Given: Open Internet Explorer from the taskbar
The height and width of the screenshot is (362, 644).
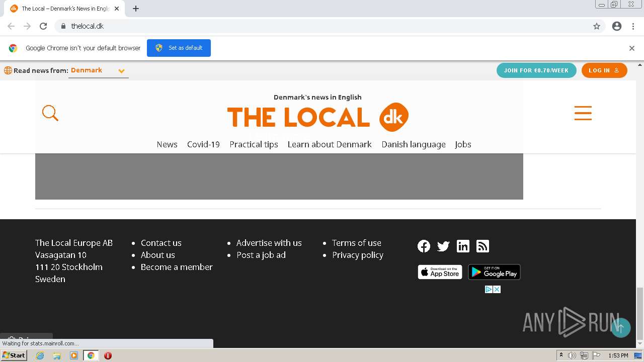Looking at the screenshot, I should click(x=40, y=355).
